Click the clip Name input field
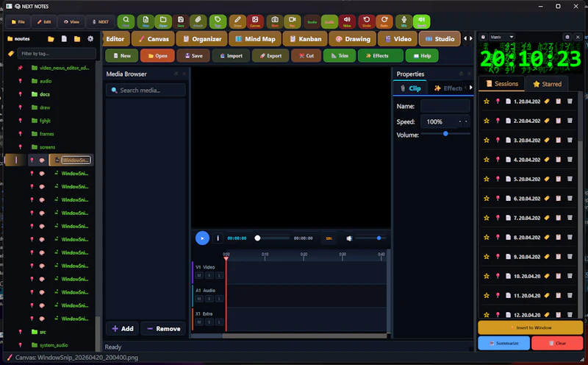Image resolution: width=588 pixels, height=365 pixels. coord(445,106)
